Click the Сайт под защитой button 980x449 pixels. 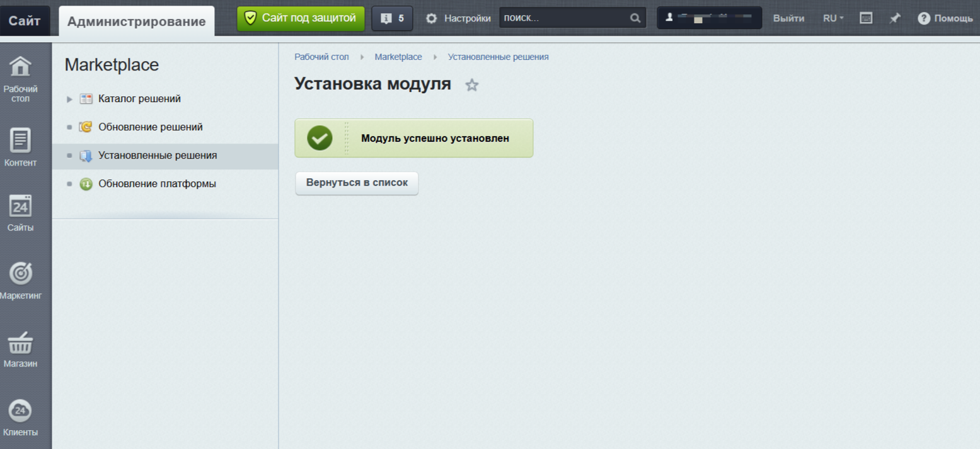click(301, 18)
